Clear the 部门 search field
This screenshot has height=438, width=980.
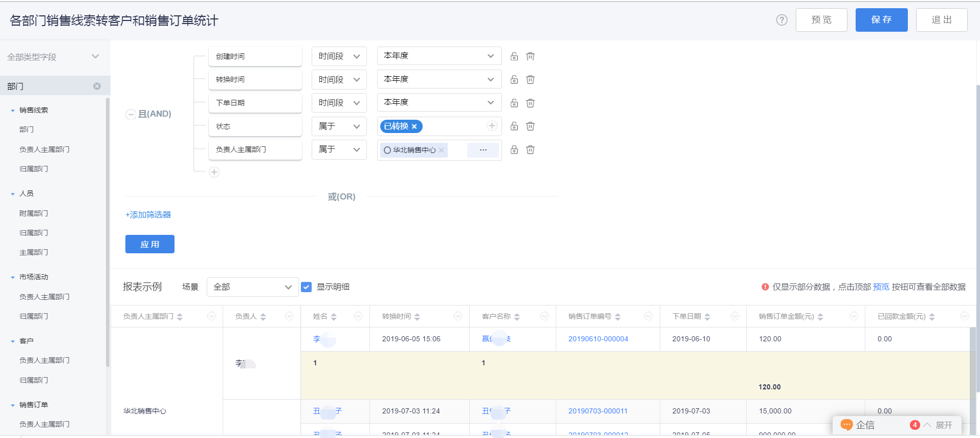coord(97,86)
